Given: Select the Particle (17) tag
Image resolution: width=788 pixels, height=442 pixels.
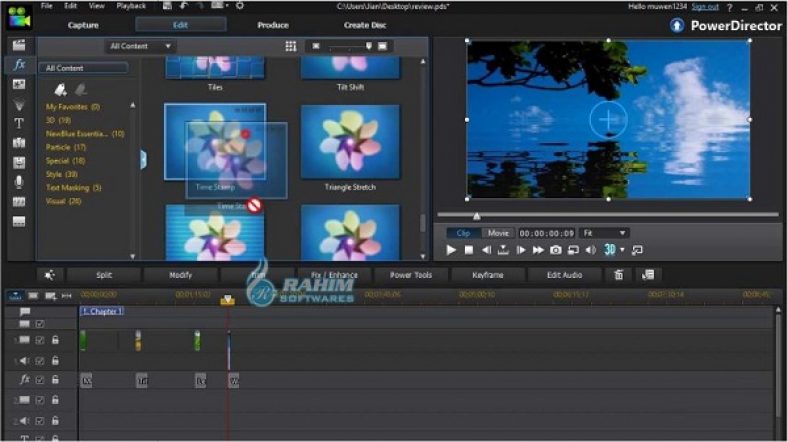Looking at the screenshot, I should 66,147.
